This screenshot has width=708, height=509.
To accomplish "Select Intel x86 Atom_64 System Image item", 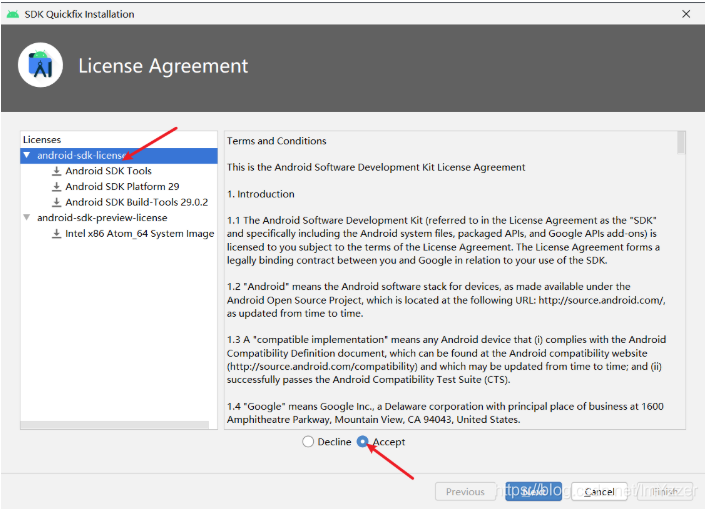I will [x=140, y=233].
